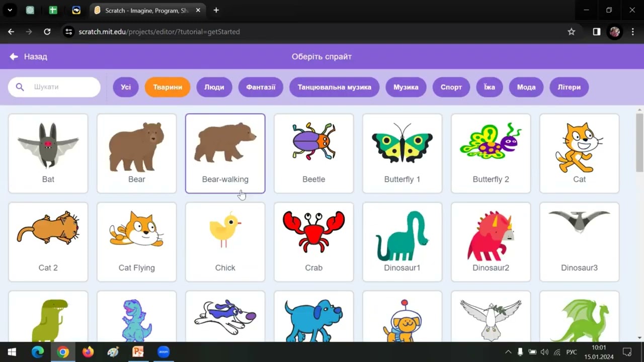Pick the Bear-walking sprite

225,153
